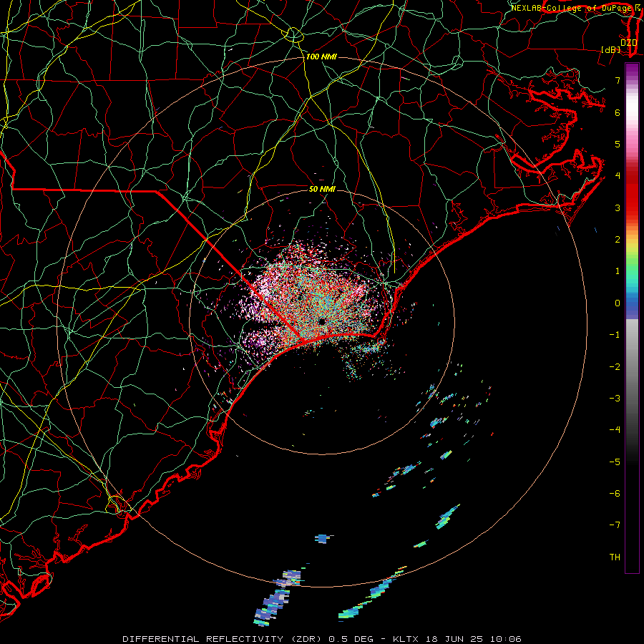This screenshot has width=644, height=644.
Task: Click the legend value 2
Action: click(618, 240)
